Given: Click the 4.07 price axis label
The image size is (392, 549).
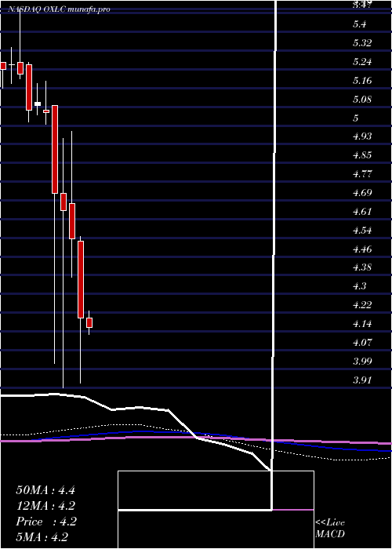Looking at the screenshot, I should (362, 342).
